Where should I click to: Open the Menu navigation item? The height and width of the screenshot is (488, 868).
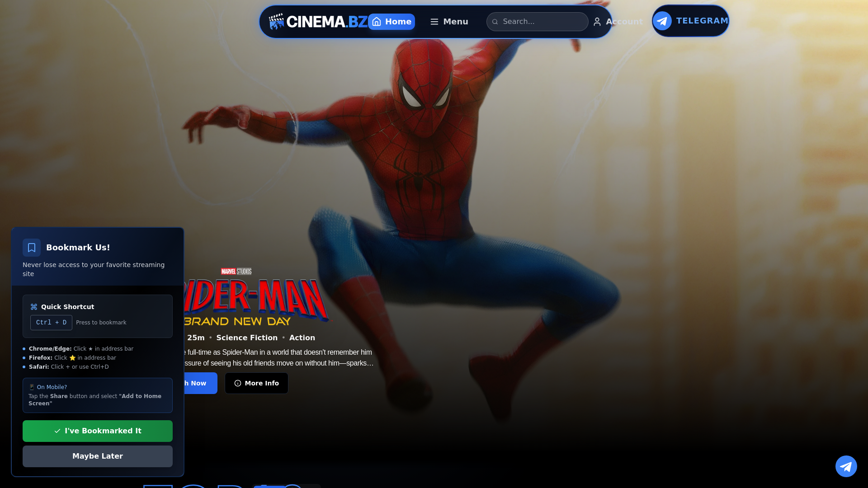tap(449, 22)
